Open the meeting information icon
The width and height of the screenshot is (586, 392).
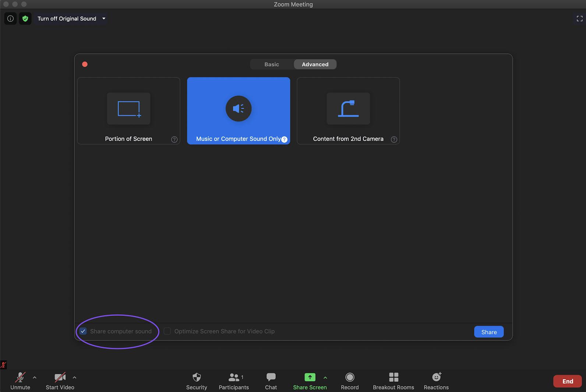click(10, 18)
